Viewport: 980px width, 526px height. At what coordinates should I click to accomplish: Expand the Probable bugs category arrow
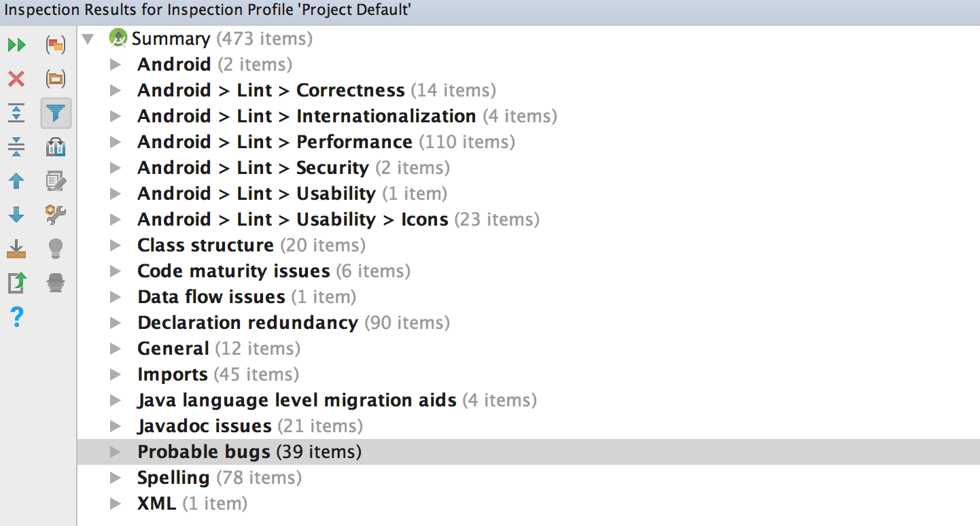pyautogui.click(x=116, y=452)
